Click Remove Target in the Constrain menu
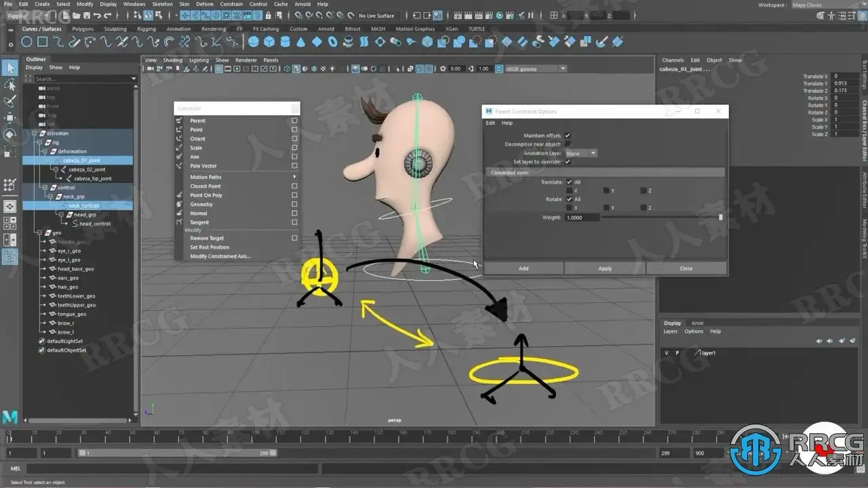Screen dimensions: 868x488 click(x=207, y=238)
